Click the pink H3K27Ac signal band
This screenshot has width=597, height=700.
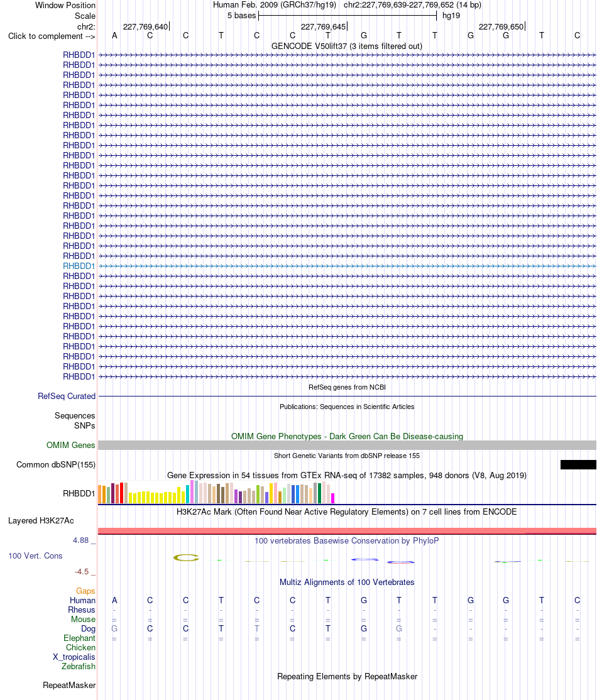(347, 531)
